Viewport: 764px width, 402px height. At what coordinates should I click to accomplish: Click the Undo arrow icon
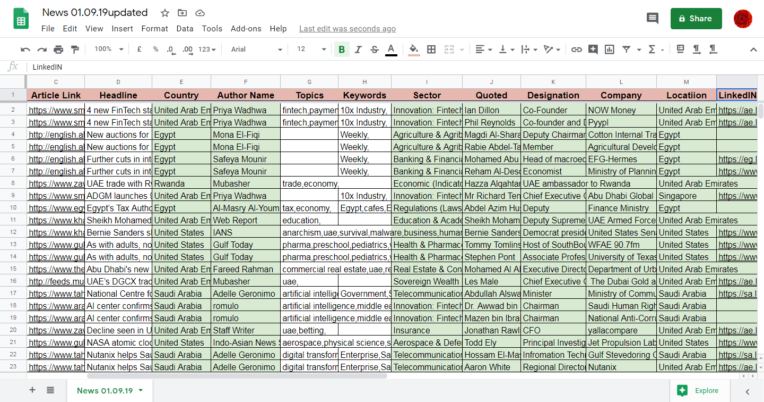tap(25, 49)
